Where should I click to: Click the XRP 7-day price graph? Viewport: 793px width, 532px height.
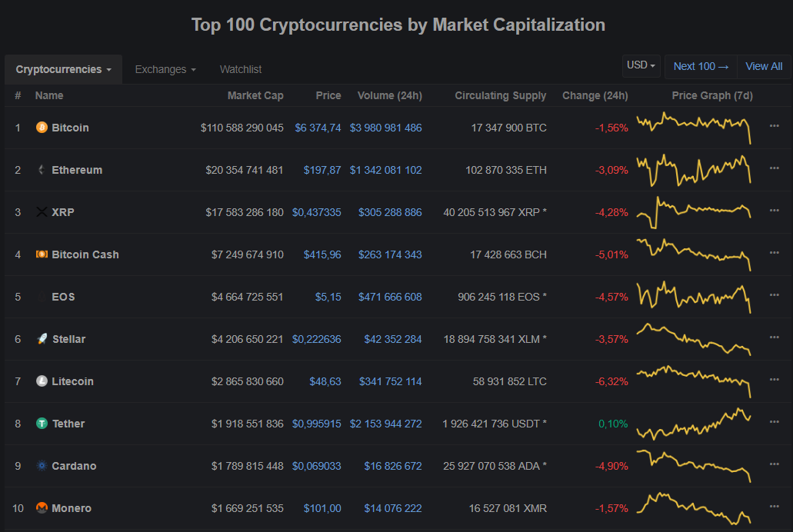(693, 211)
